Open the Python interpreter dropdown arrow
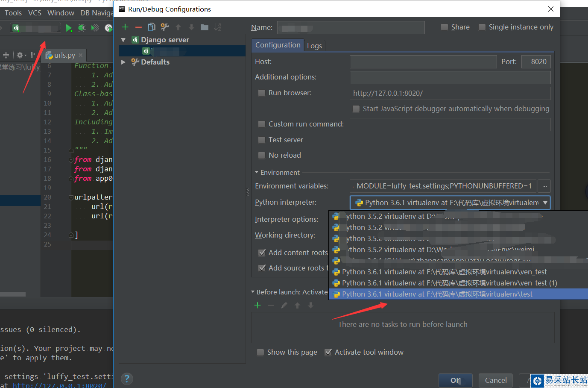 pos(545,203)
